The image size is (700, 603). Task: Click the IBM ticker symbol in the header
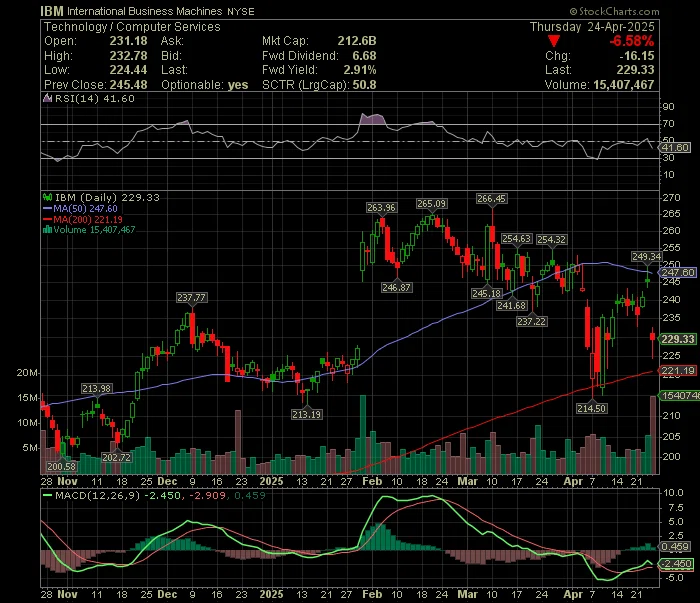click(x=52, y=11)
